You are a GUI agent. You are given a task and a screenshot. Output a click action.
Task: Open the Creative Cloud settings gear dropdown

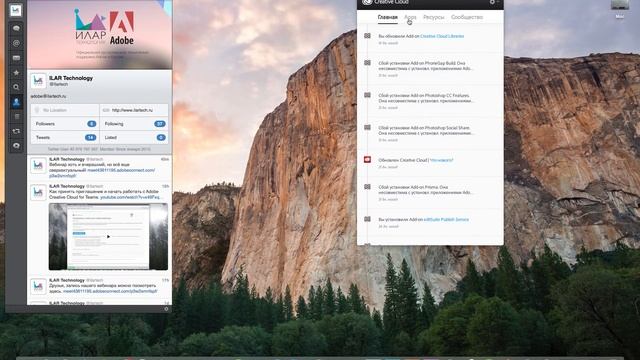click(494, 2)
